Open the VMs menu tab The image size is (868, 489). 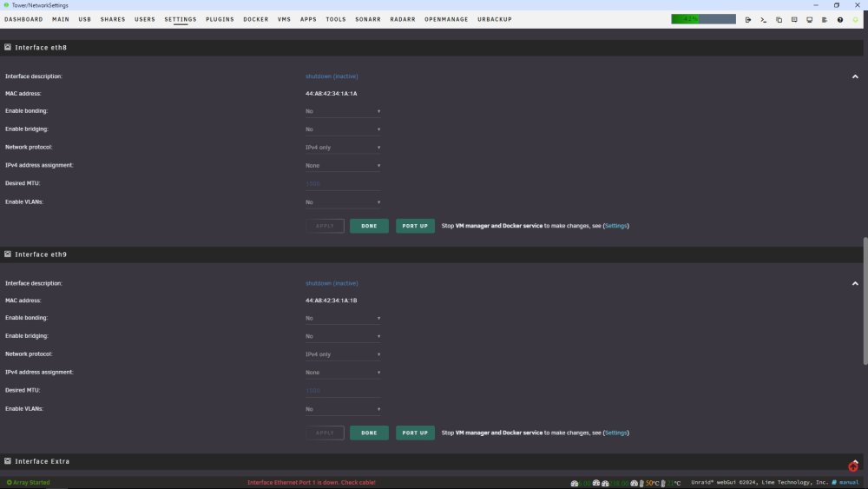284,19
